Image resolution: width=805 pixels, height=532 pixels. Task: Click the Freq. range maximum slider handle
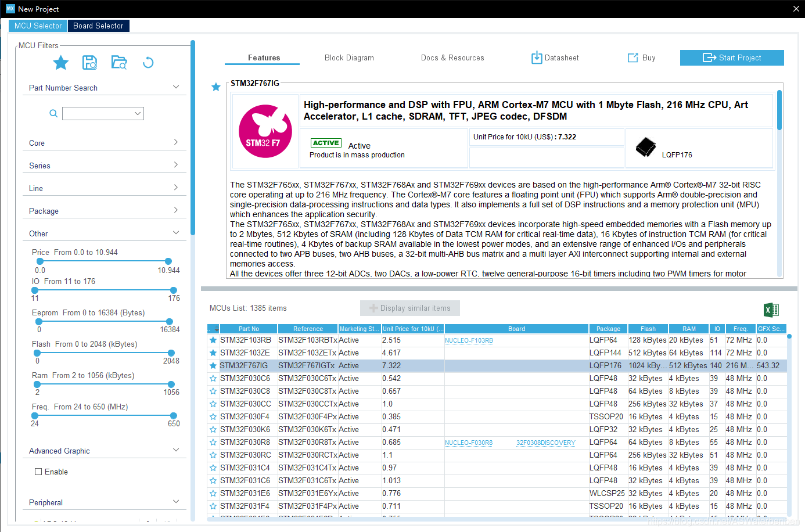click(x=174, y=416)
